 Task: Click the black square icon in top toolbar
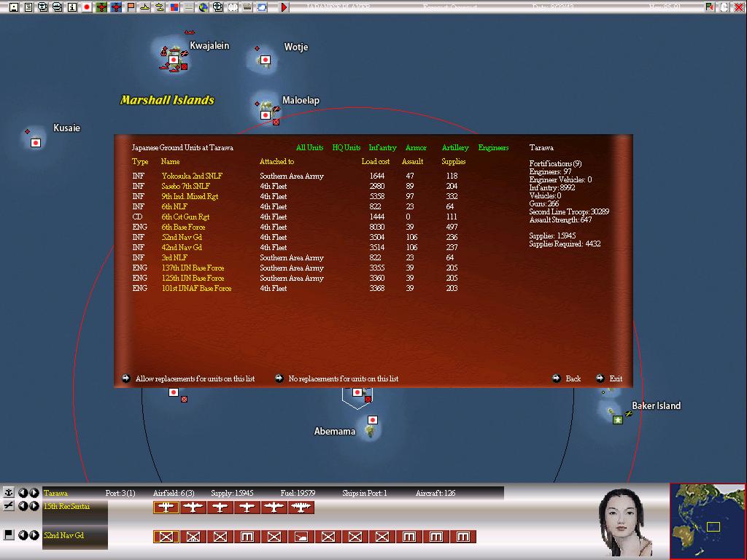coord(14,7)
